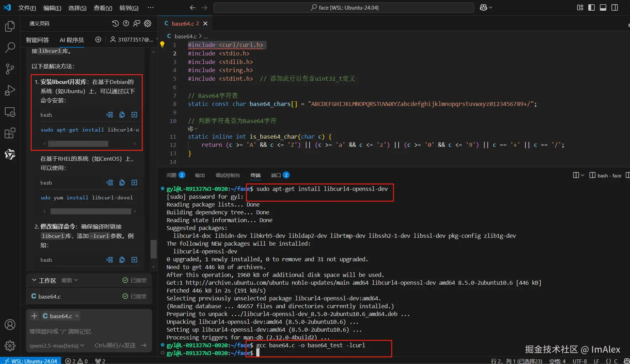Open errors and warnings in status bar
The height and width of the screenshot is (364, 630).
pos(77,361)
